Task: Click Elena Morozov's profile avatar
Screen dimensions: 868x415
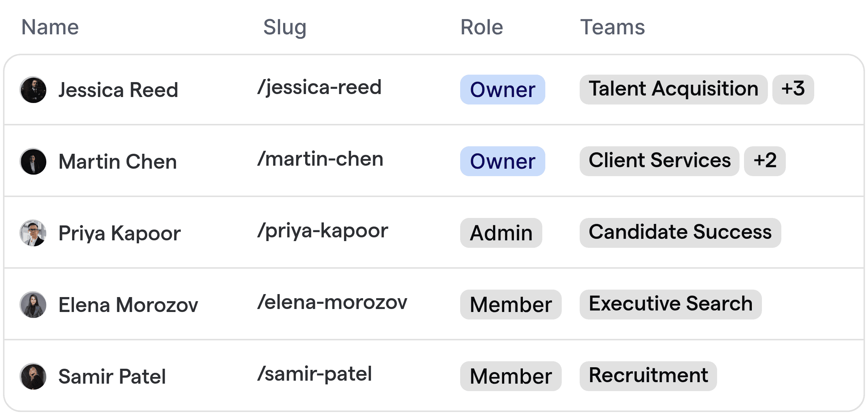Action: coord(33,305)
